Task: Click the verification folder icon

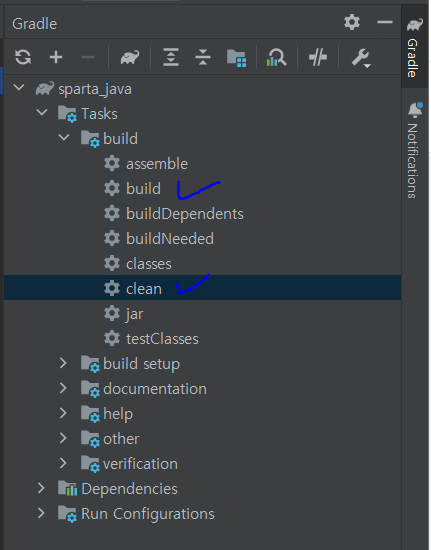Action: (x=90, y=464)
